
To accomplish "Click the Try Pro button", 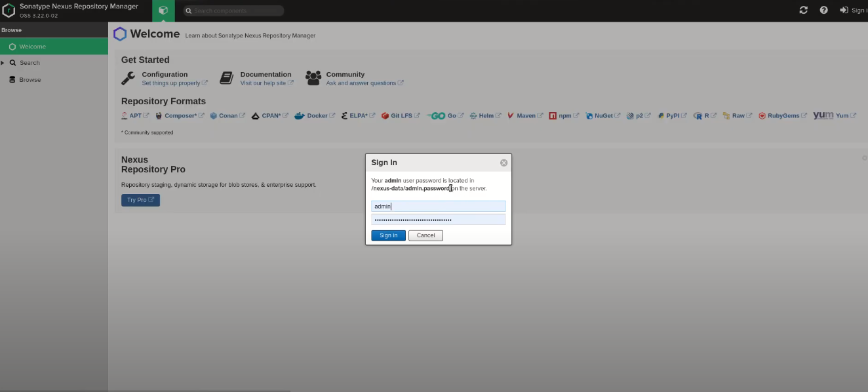I will point(140,200).
